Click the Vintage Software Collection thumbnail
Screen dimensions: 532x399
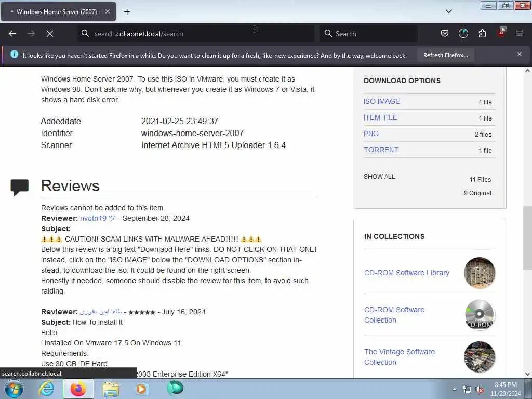tap(480, 357)
